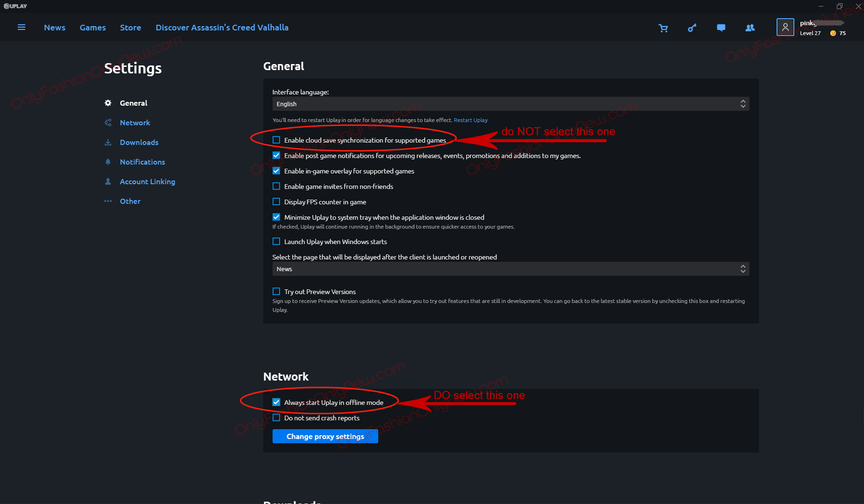The image size is (864, 504).
Task: Click the Network section heading
Action: point(286,377)
